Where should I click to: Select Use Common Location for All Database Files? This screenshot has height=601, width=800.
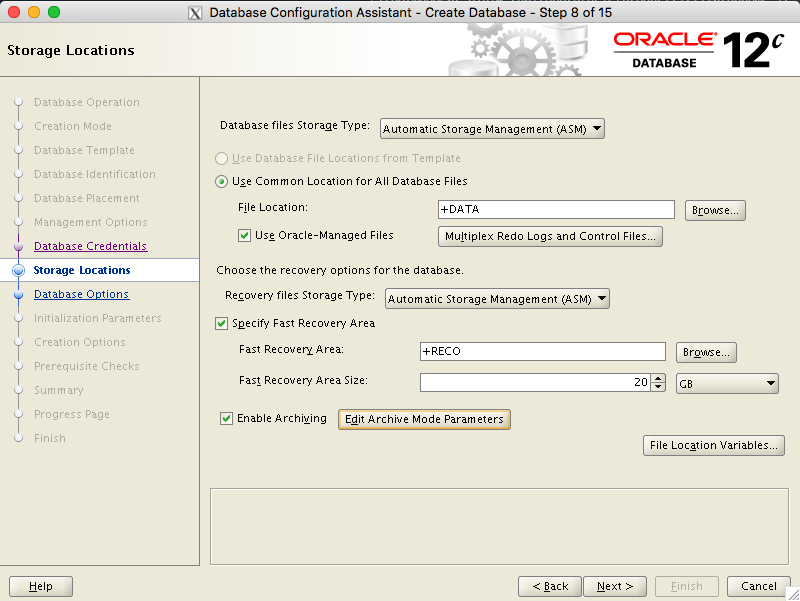[x=222, y=182]
